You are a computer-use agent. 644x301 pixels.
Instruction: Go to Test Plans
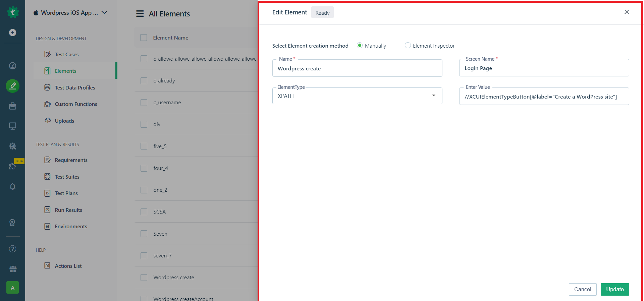pyautogui.click(x=66, y=193)
